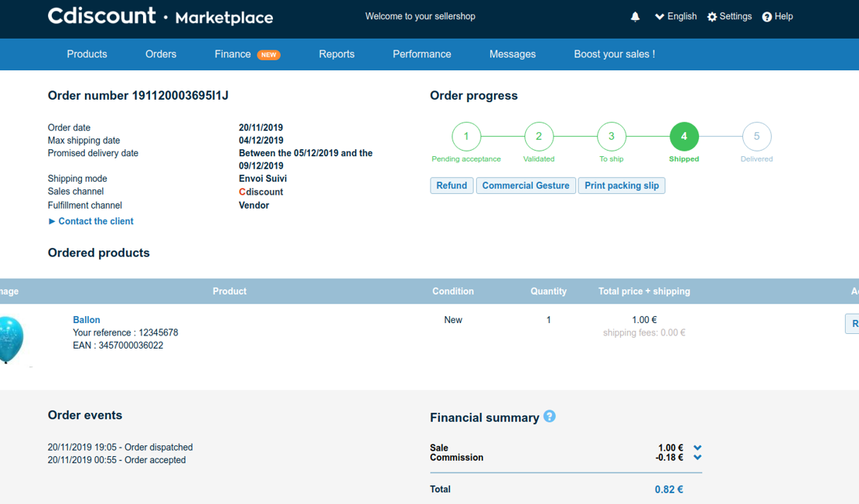Screen dimensions: 859x504
Task: Click the max shipping date 04/12/2019
Action: coord(261,140)
